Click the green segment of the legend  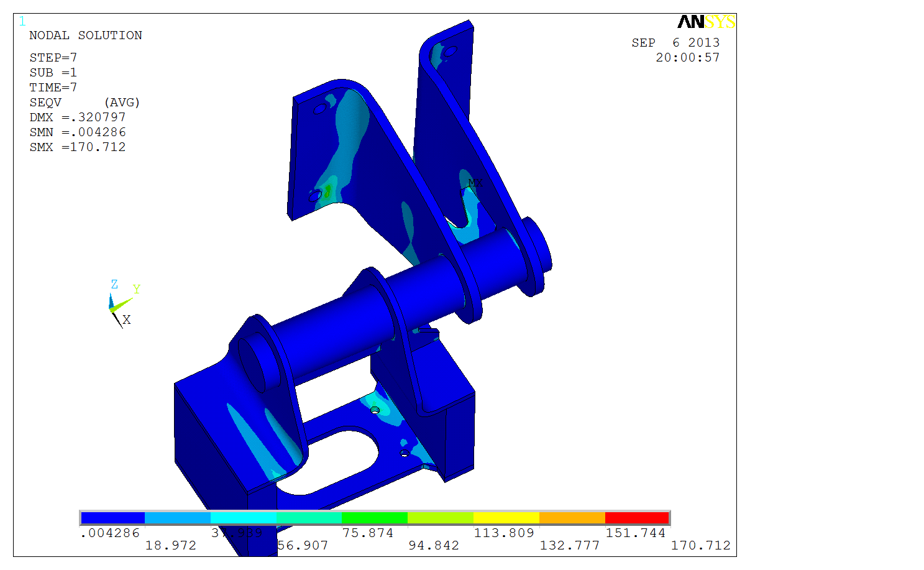tap(375, 518)
